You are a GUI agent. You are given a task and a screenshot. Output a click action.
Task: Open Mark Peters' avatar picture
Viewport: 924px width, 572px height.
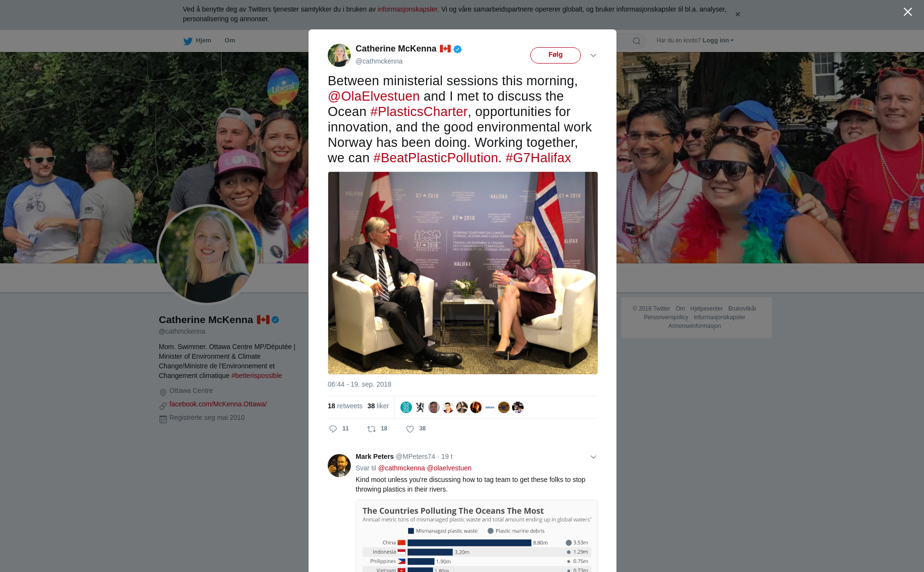339,466
